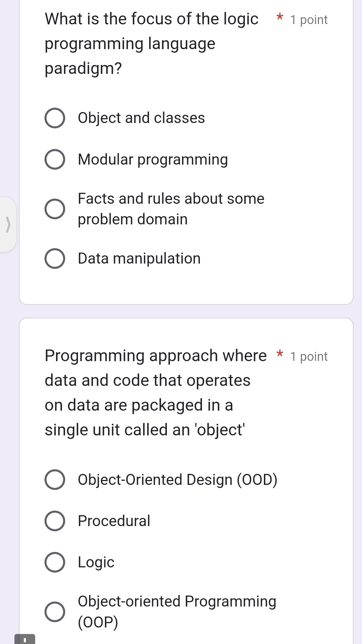Select 'Object-Oriented Design (OOD)' option
Viewport: 362px width, 644px height.
(55, 479)
